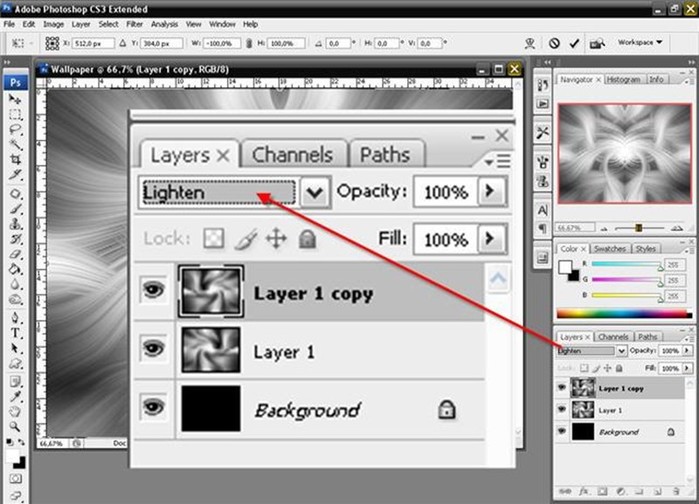
Task: Delete layer using docked panel trash icon
Action: tap(676, 491)
